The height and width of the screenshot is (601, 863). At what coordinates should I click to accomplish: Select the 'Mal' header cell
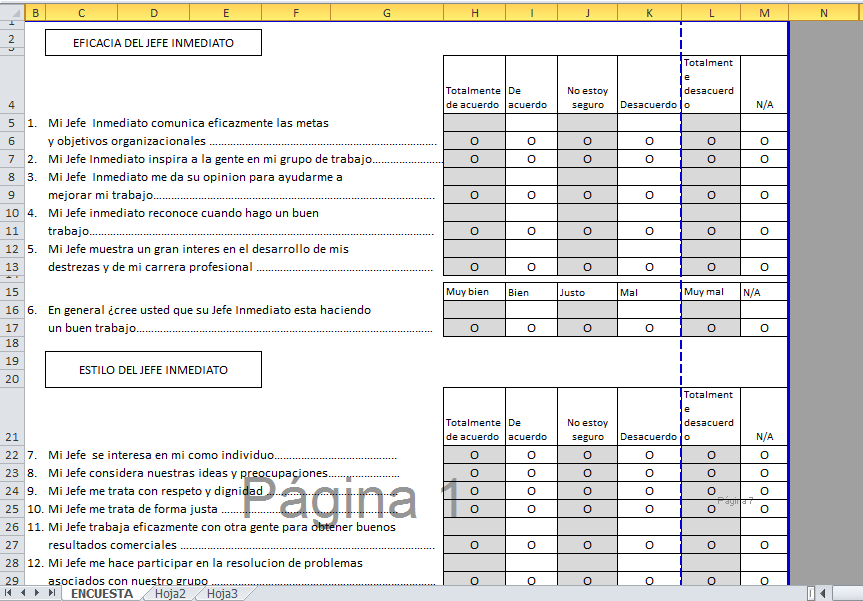[649, 292]
